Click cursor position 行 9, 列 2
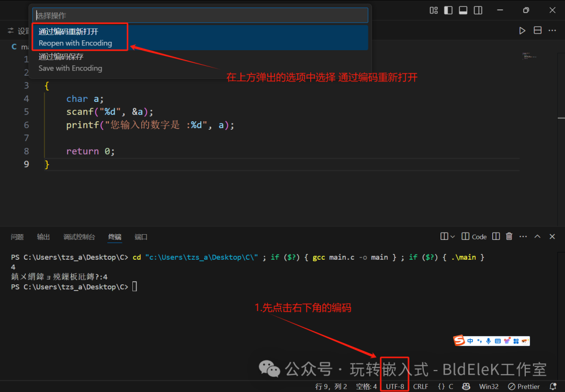 [331, 387]
